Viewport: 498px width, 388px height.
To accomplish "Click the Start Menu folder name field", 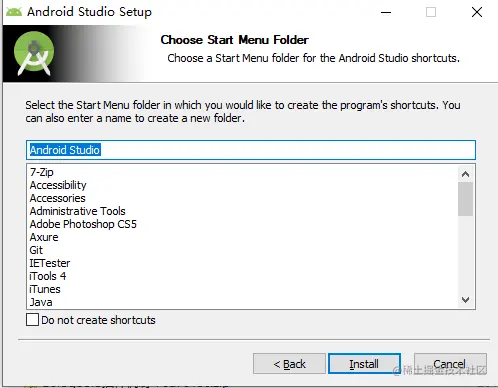I will [251, 150].
